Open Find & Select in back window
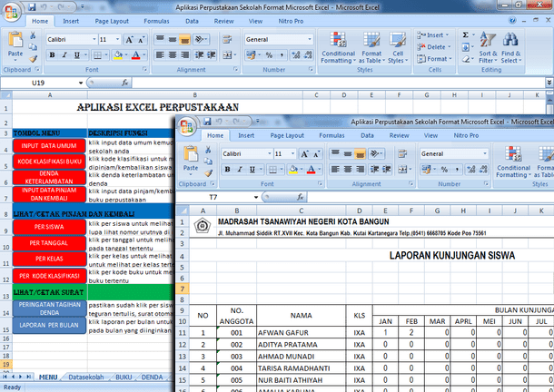554x392 pixels. pos(511,48)
